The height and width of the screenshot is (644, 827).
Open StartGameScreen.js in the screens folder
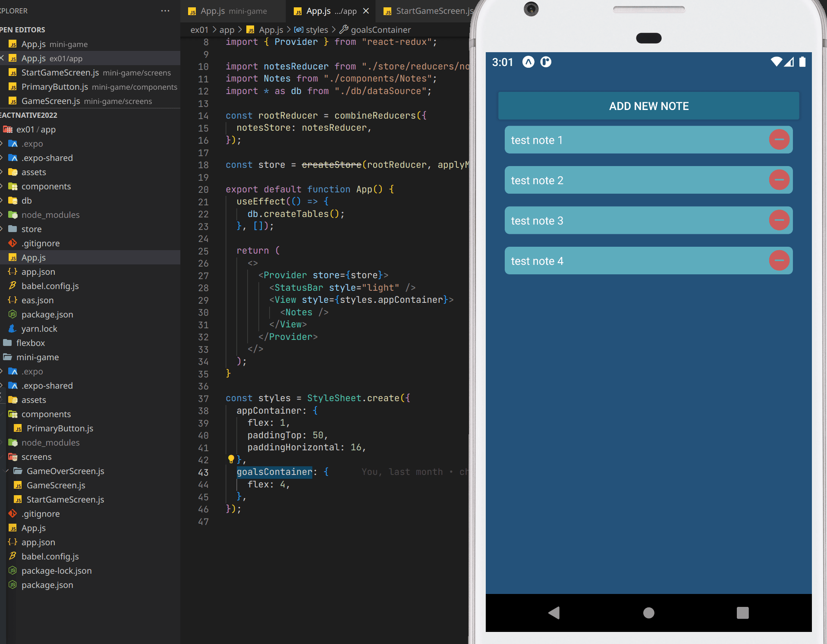[x=90, y=499]
